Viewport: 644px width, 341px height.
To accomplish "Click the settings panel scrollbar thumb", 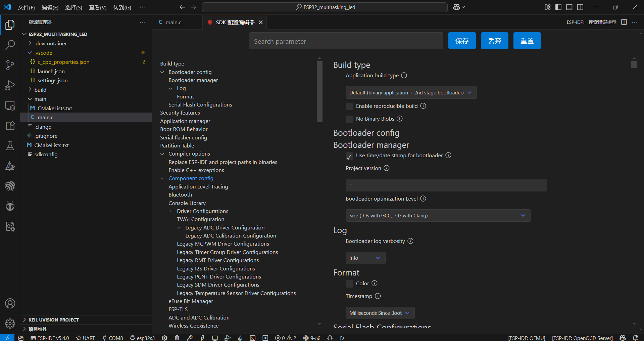I will [x=634, y=65].
